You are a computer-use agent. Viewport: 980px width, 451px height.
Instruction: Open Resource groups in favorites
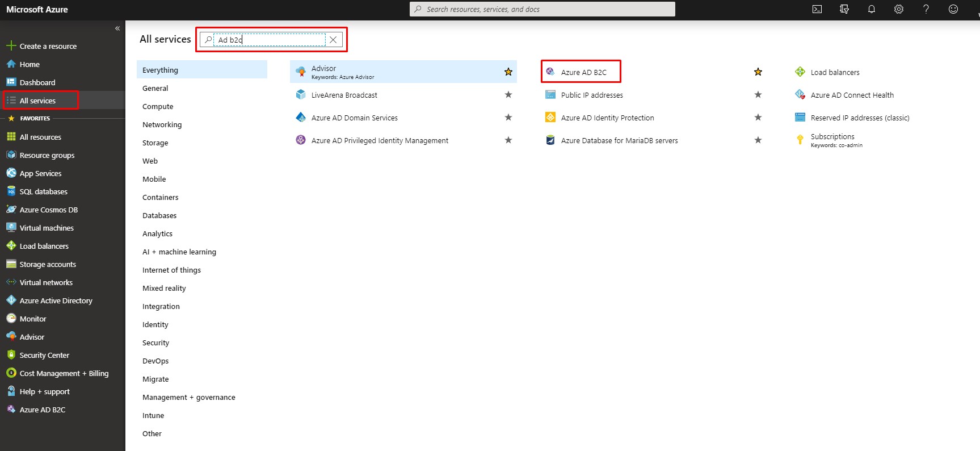47,155
